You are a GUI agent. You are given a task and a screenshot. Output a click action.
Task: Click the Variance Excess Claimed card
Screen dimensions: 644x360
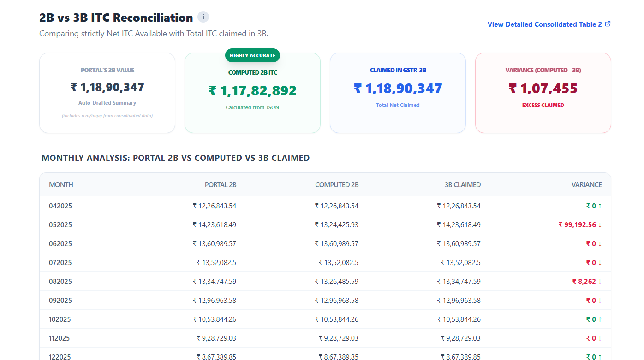tap(543, 93)
